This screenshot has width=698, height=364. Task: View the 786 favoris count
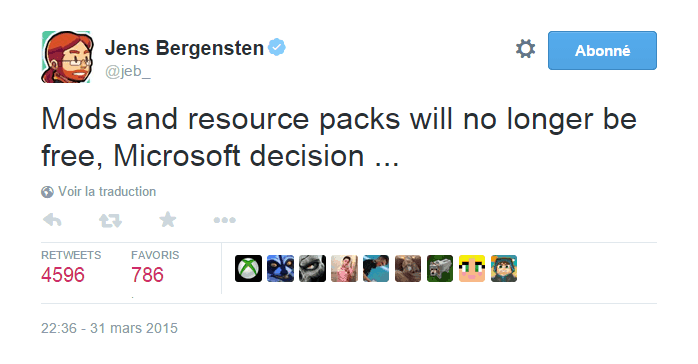click(x=147, y=275)
